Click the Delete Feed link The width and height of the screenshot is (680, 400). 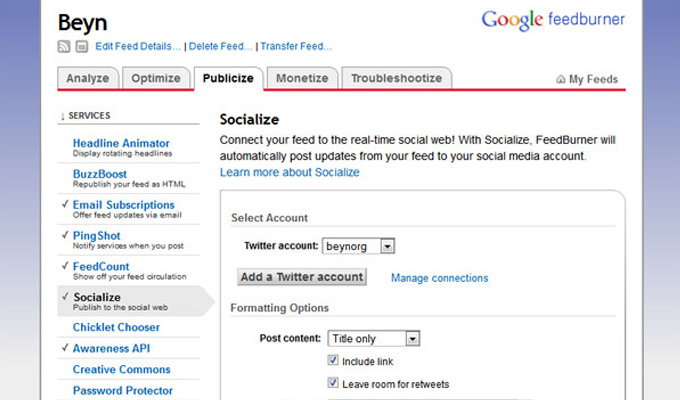[x=220, y=46]
